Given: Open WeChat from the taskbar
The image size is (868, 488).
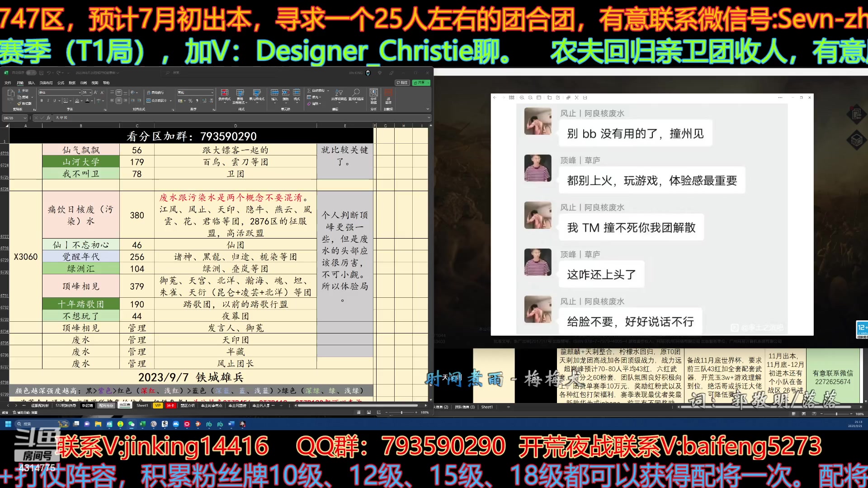Looking at the screenshot, I should point(131,424).
